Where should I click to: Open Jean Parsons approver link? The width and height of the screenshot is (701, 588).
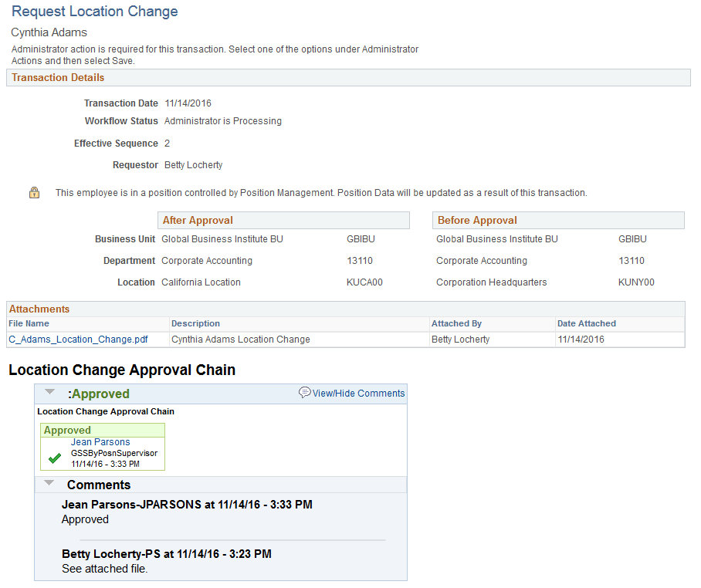coord(100,442)
